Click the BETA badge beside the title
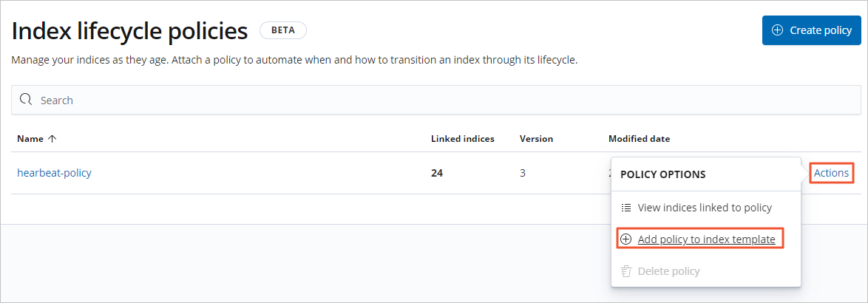The image size is (868, 303). point(282,30)
